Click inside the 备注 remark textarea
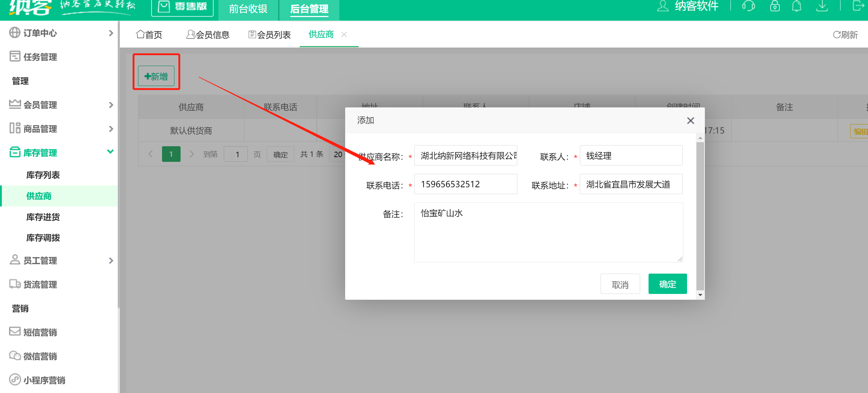Image resolution: width=868 pixels, height=393 pixels. pos(548,232)
